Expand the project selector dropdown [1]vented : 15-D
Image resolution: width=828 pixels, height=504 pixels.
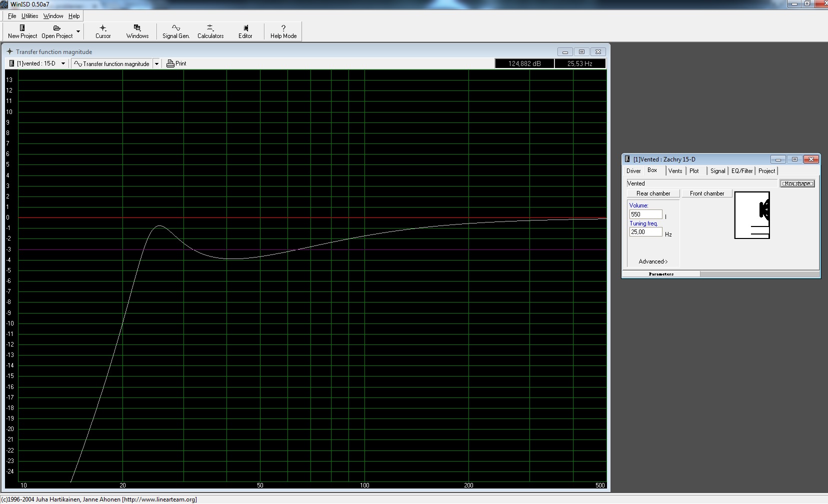pyautogui.click(x=63, y=63)
